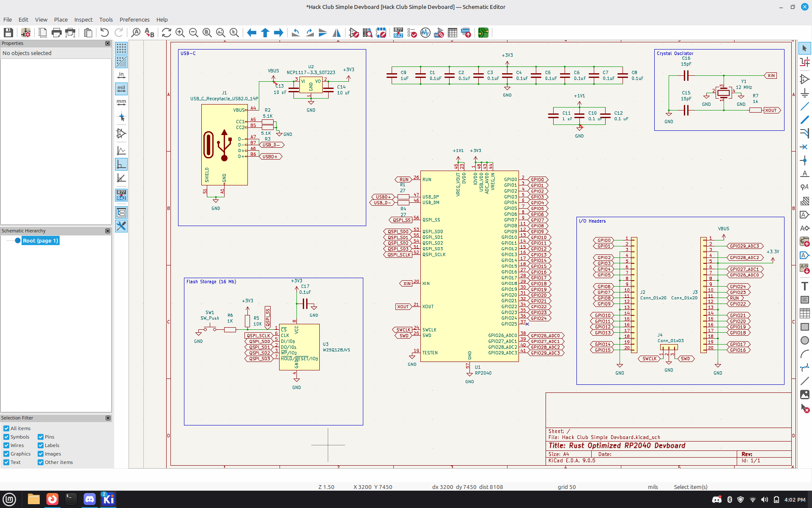Switch units to mils
The height and width of the screenshot is (508, 812).
click(121, 88)
